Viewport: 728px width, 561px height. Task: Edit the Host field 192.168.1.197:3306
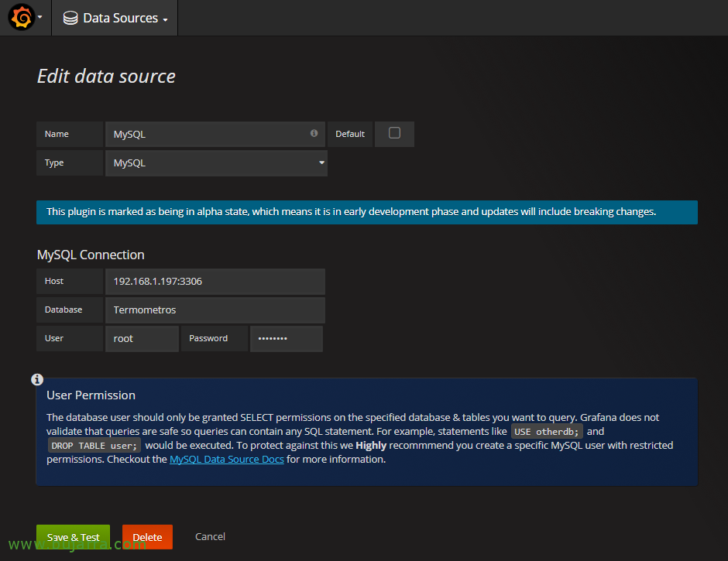[x=215, y=281]
